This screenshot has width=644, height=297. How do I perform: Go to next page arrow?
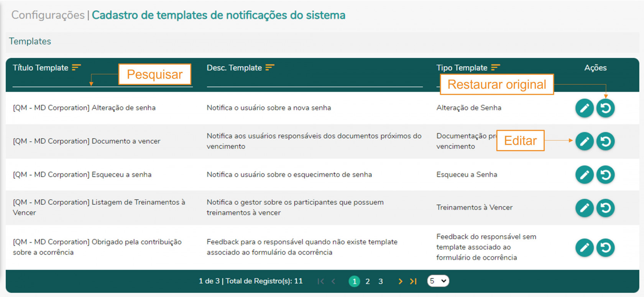(400, 281)
